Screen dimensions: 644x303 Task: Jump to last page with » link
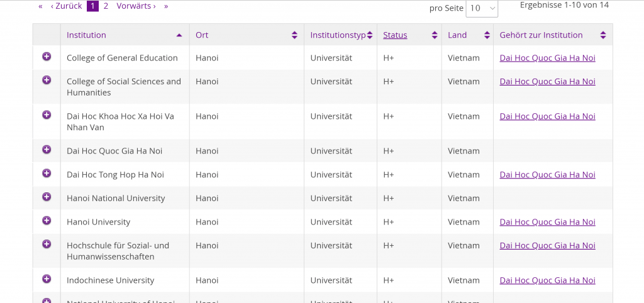coord(166,6)
